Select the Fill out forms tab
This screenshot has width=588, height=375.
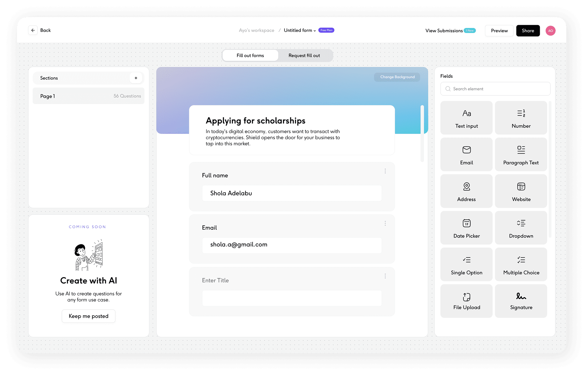[250, 55]
